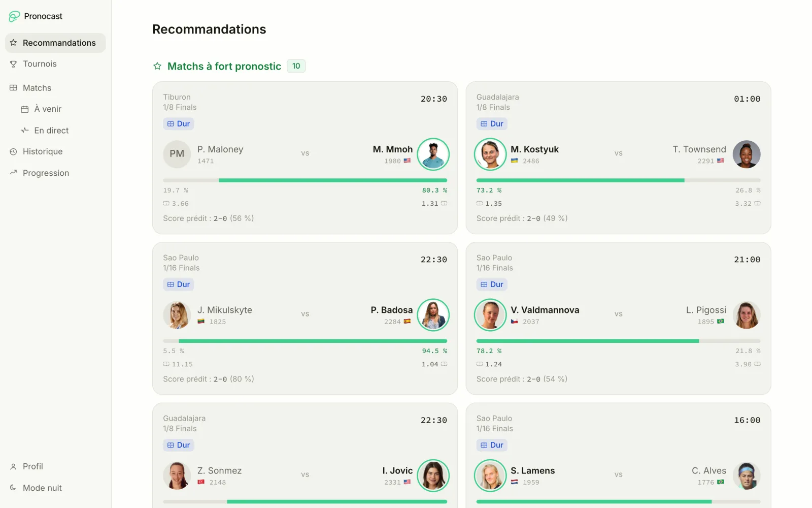Click S. Lamens's player photo

click(490, 475)
